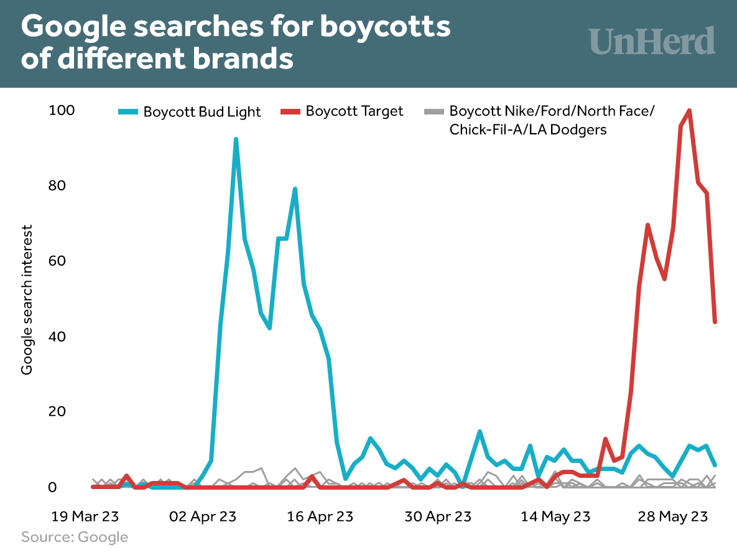
Task: Select the "Boycott Target" legend label
Action: point(355,111)
